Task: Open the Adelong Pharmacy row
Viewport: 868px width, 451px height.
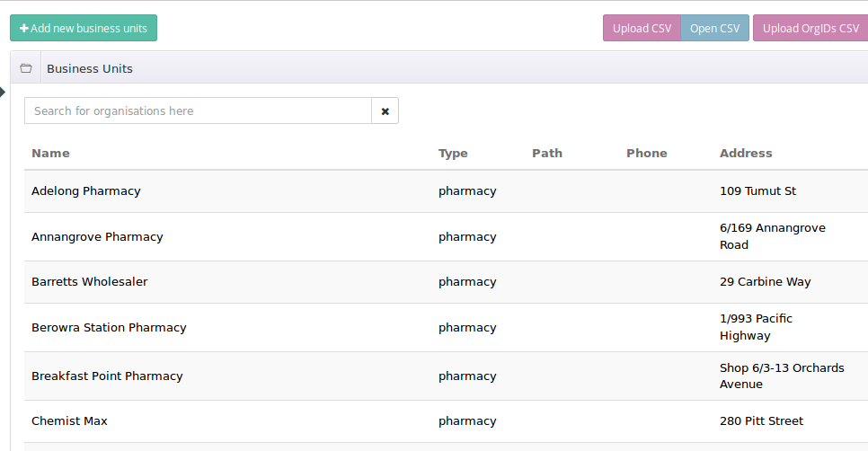Action: [x=447, y=191]
